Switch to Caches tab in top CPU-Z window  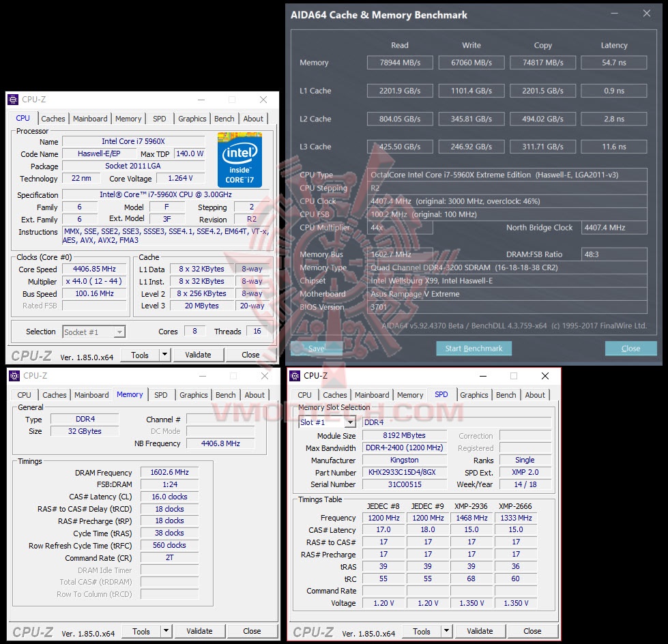point(53,119)
